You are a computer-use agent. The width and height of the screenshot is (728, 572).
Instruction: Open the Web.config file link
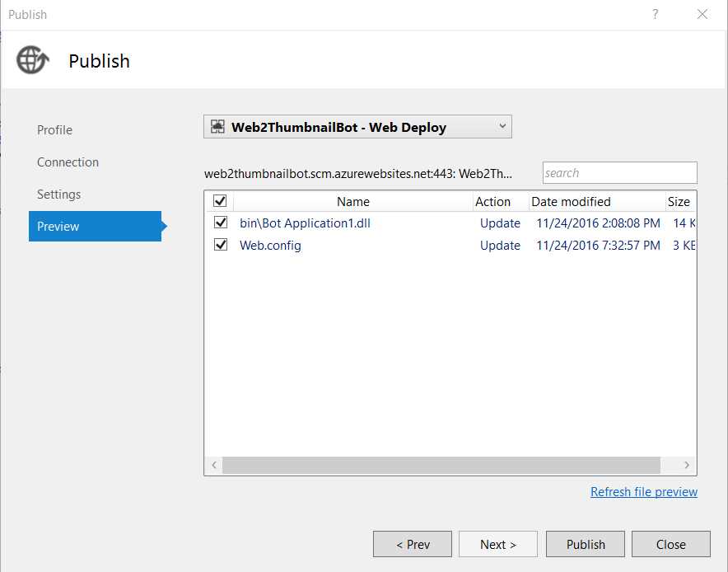tap(270, 246)
